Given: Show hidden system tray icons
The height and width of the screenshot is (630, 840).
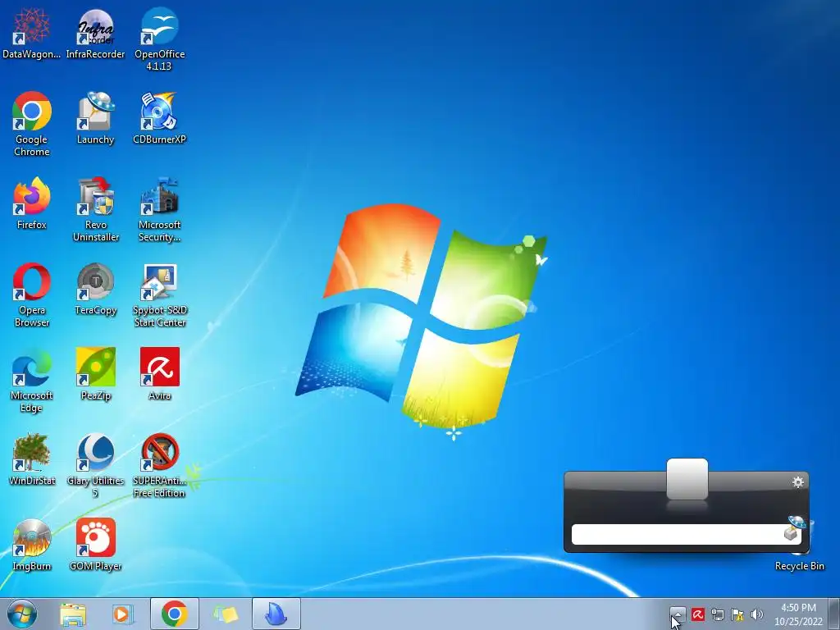Looking at the screenshot, I should [x=678, y=614].
